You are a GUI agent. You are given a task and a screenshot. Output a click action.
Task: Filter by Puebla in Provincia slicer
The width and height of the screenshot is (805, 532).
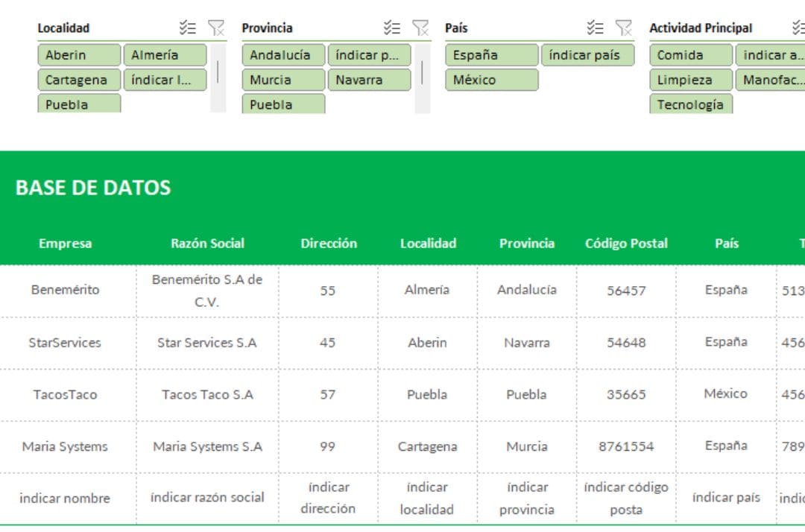(283, 104)
